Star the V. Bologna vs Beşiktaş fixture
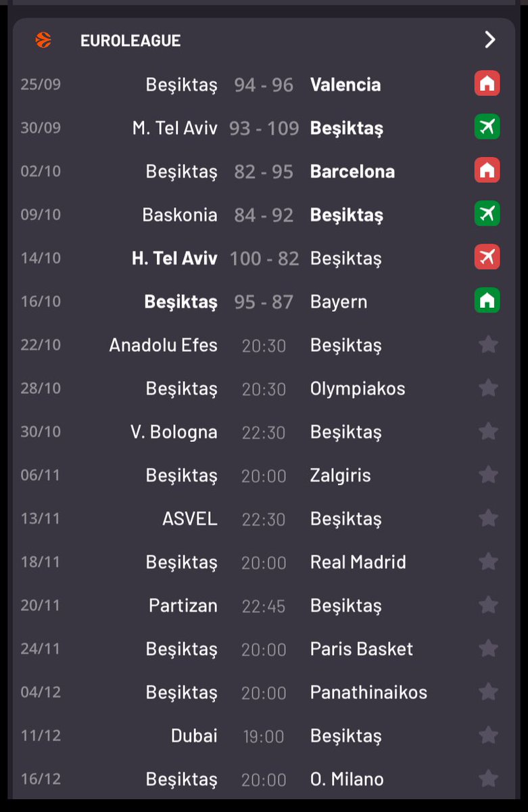Viewport: 528px width, 812px height. tap(488, 431)
